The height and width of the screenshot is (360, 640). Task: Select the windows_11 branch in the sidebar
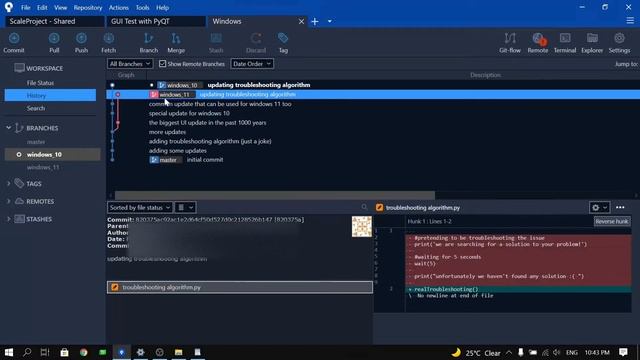point(43,167)
